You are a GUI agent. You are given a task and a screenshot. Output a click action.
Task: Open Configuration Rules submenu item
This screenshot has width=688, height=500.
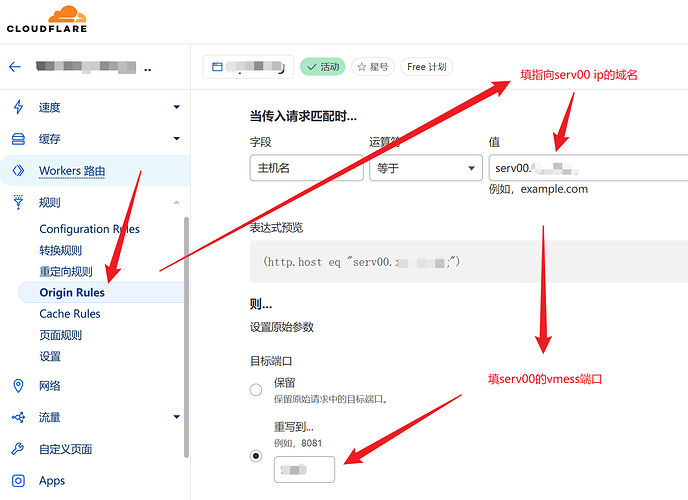coord(90,229)
